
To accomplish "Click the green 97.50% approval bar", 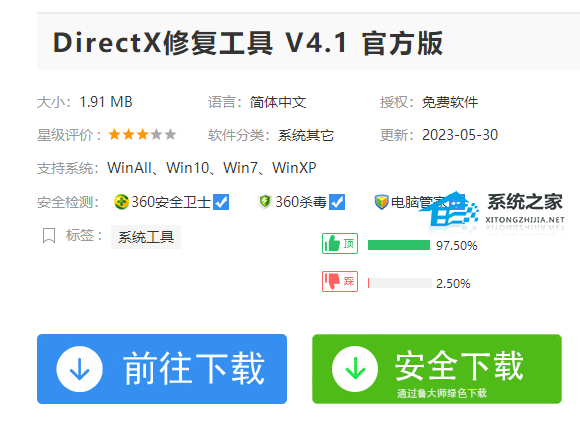I will [399, 245].
